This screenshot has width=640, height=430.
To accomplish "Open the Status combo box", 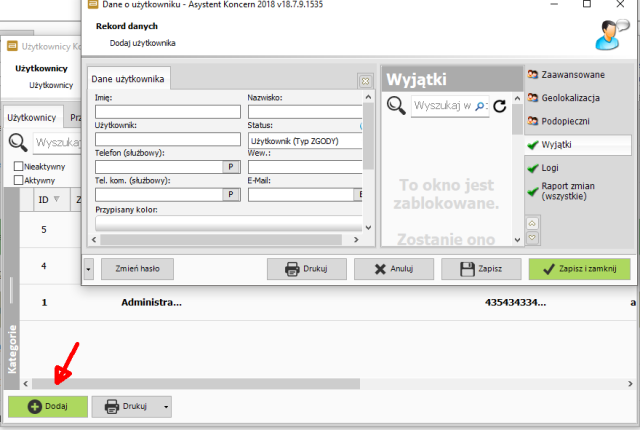I will pyautogui.click(x=305, y=141).
